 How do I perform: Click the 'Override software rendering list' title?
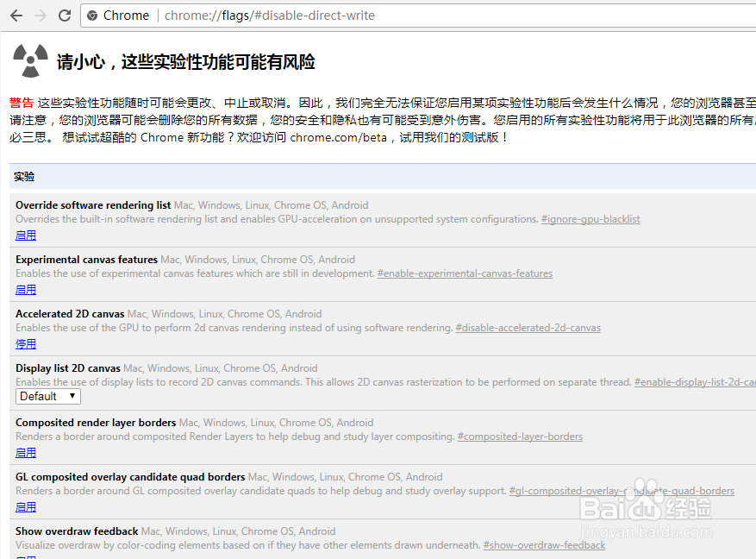[x=93, y=205]
